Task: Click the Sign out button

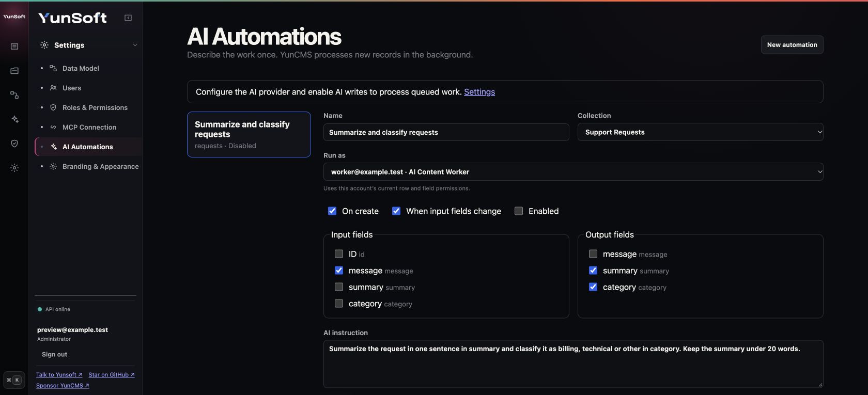Action: (x=55, y=354)
